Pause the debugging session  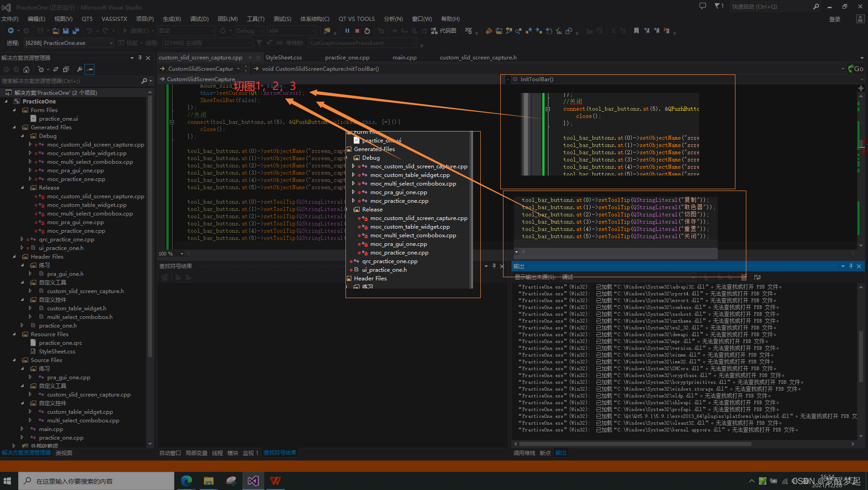pos(347,31)
